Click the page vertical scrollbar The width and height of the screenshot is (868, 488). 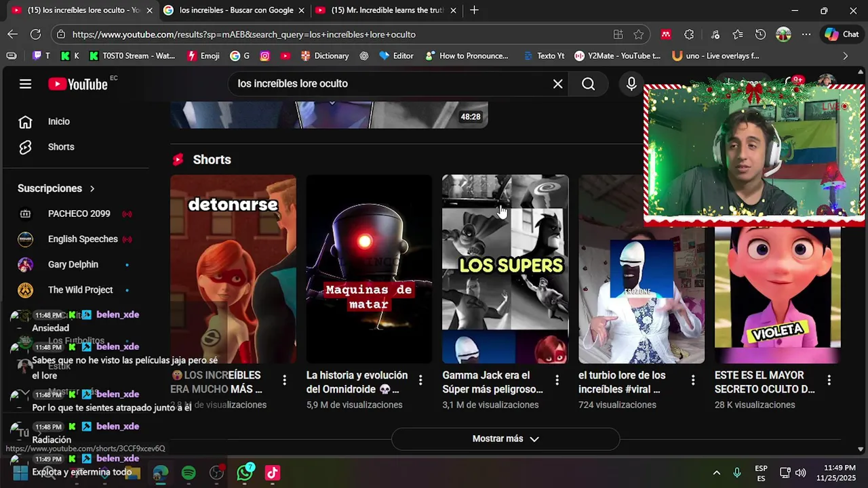coord(861,260)
